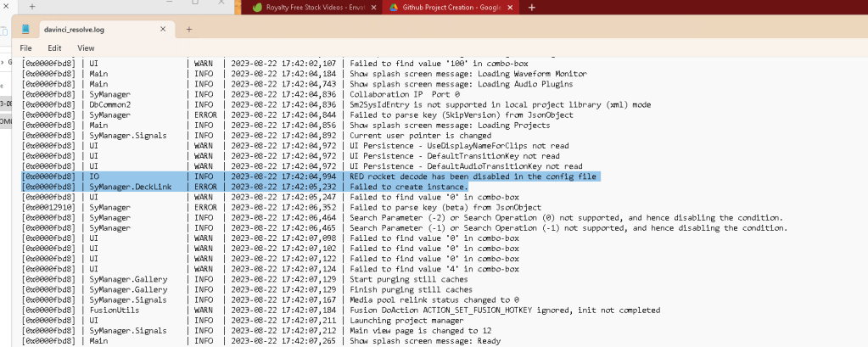Image resolution: width=868 pixels, height=347 pixels.
Task: Click 'Media pool relink status changed to 0'
Action: point(434,300)
